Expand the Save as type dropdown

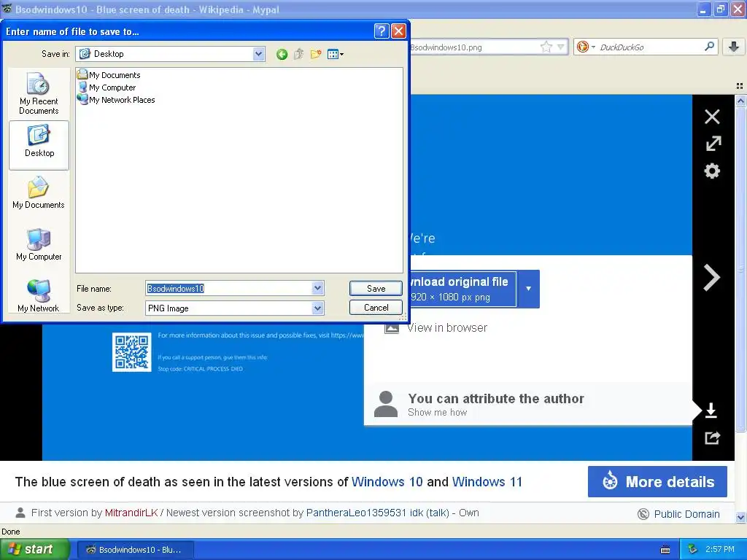[x=317, y=308]
